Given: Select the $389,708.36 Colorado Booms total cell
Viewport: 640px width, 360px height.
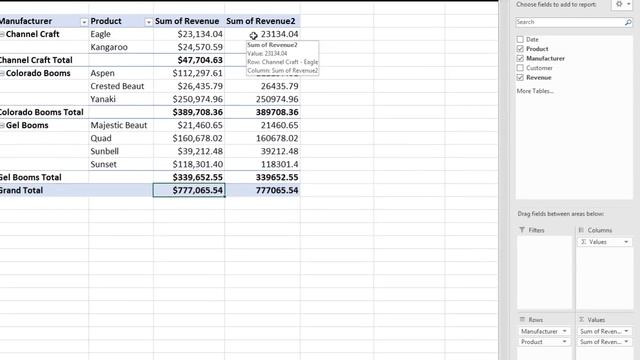Looking at the screenshot, I should pos(189,112).
